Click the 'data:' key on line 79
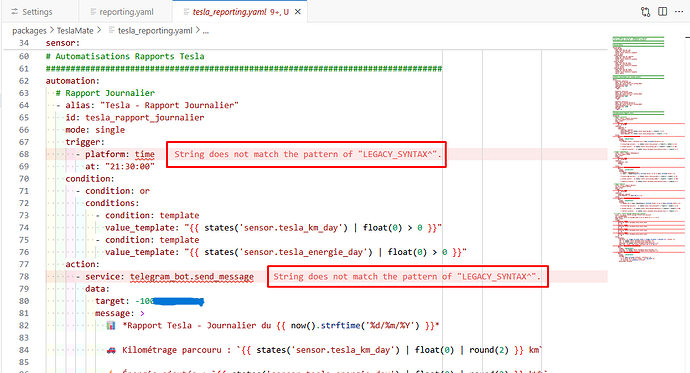This screenshot has width=690, height=373. [x=97, y=289]
